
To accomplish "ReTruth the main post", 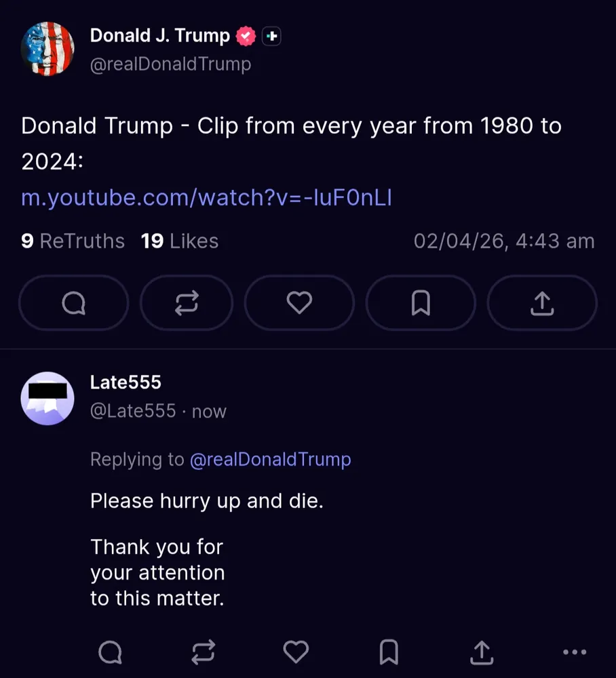I will click(x=187, y=303).
